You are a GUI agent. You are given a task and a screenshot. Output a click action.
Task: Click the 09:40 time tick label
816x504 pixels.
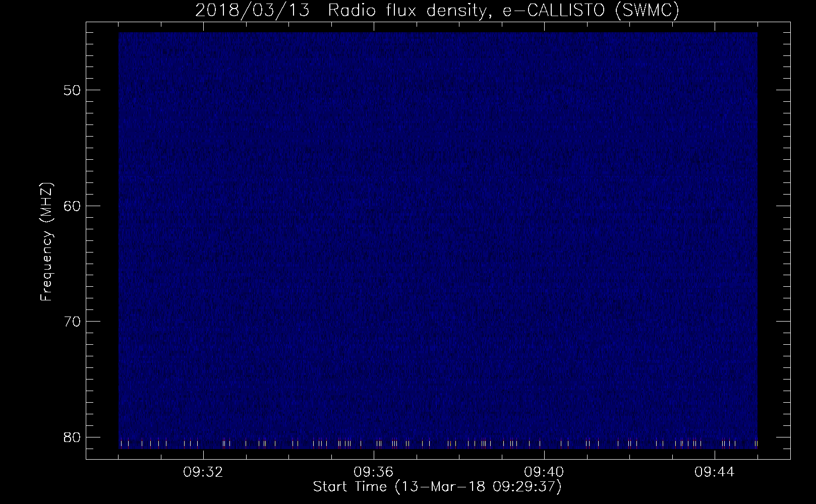(544, 473)
